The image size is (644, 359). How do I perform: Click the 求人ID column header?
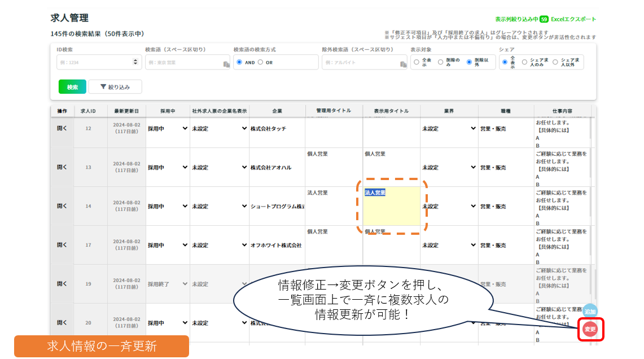click(89, 111)
